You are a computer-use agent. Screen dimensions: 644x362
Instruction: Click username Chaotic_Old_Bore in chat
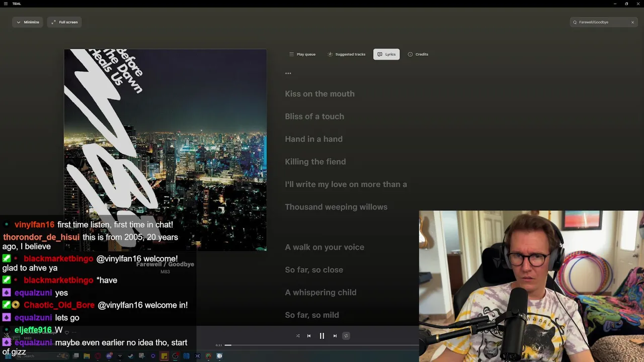[x=59, y=305]
